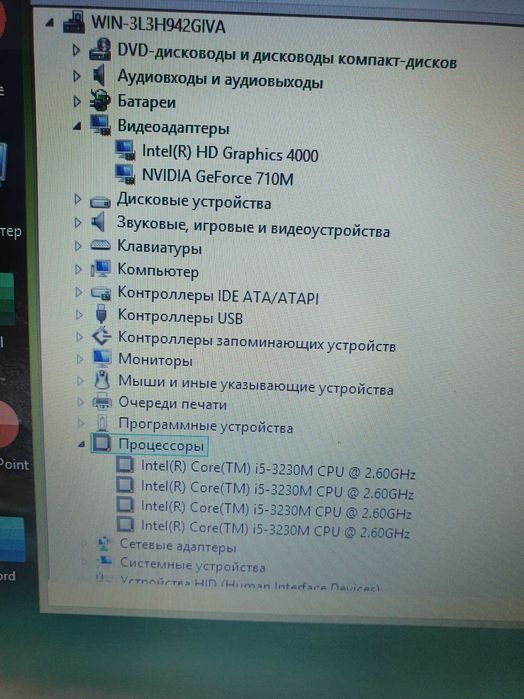This screenshot has width=524, height=699.
Task: Select the "Дисковые устройства" label
Action: 194,201
